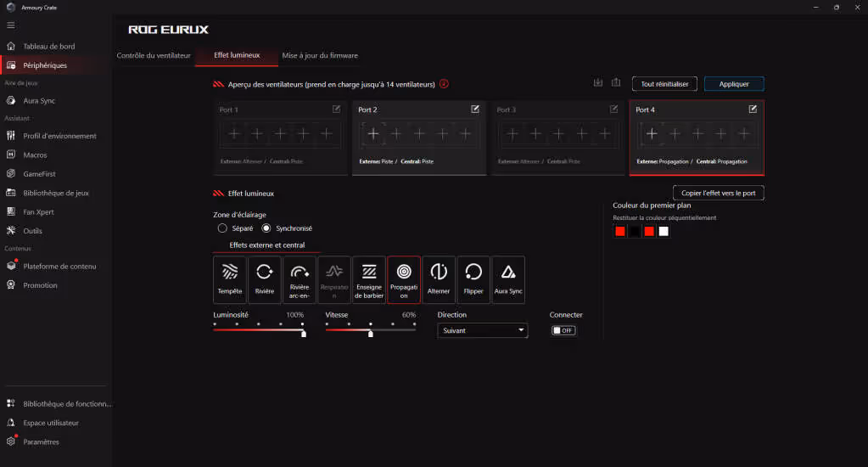Open Promotion in the sidebar

pyautogui.click(x=55, y=285)
